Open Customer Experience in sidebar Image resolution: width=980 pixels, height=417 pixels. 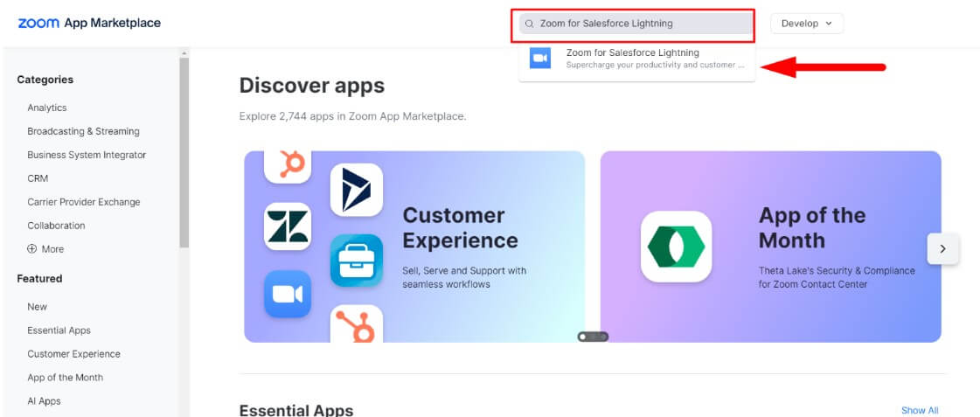(73, 354)
